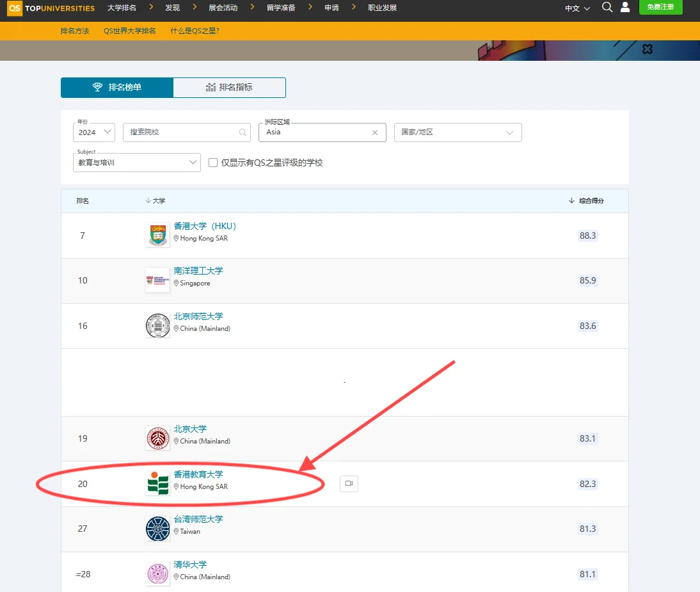The width and height of the screenshot is (700, 592).
Task: Follow the 什么是QS之星? link
Action: [x=195, y=31]
